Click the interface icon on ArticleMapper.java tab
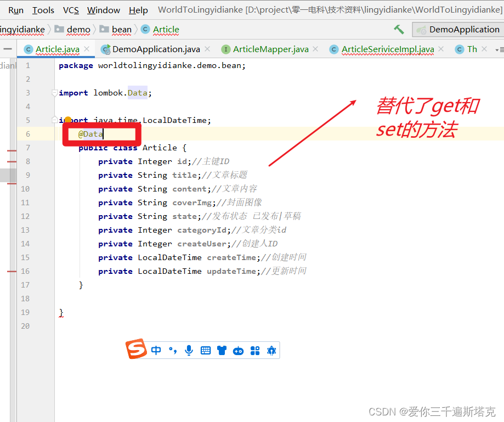The width and height of the screenshot is (504, 422). [x=226, y=49]
